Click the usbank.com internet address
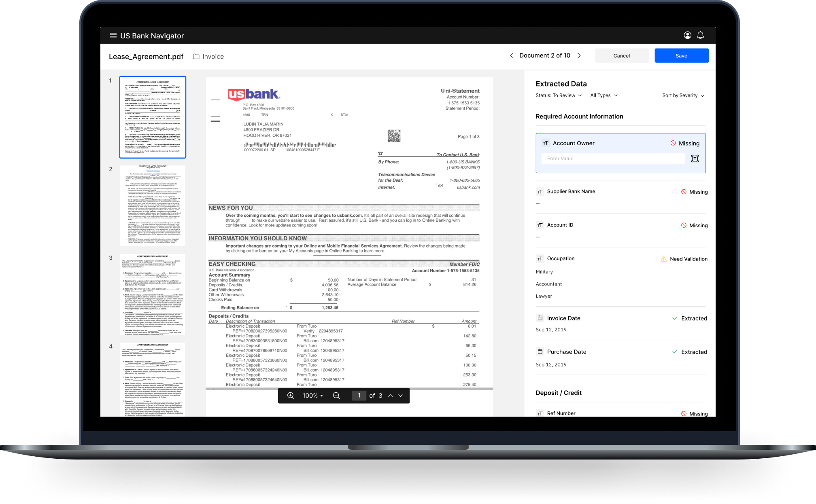 468,187
